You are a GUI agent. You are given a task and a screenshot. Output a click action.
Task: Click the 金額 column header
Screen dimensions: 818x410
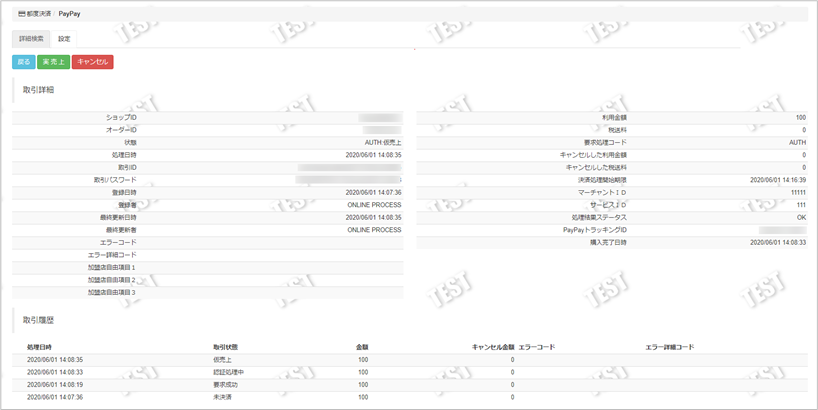click(362, 347)
